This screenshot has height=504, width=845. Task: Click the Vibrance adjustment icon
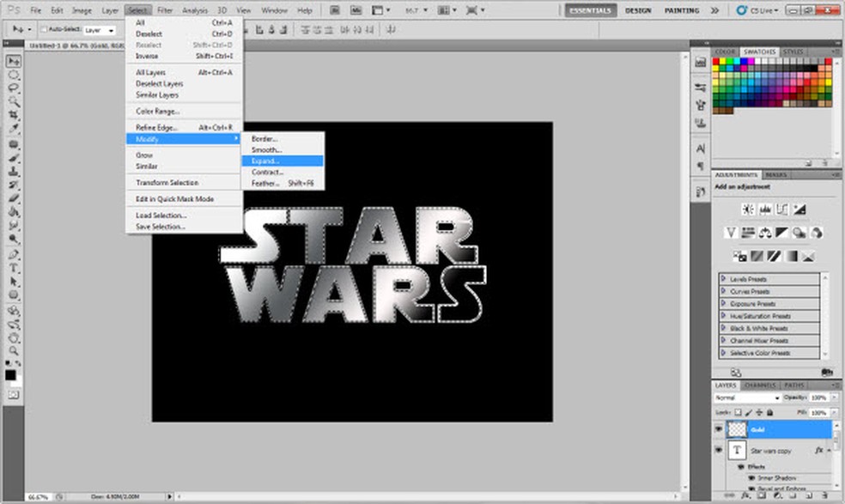pyautogui.click(x=731, y=232)
